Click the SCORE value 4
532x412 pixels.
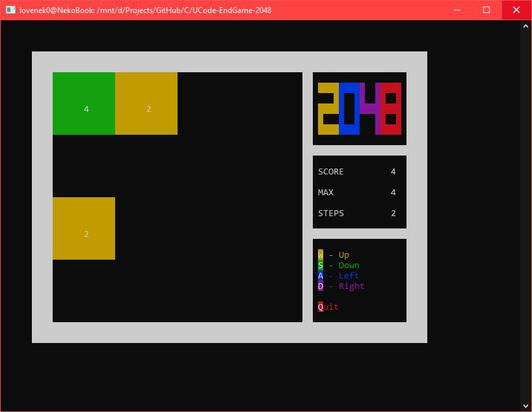point(393,172)
